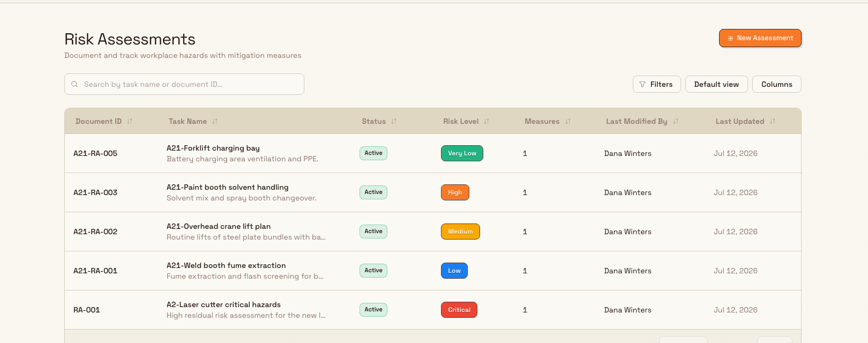This screenshot has height=343, width=868.
Task: Sort by Last Modified By column icon
Action: [676, 121]
